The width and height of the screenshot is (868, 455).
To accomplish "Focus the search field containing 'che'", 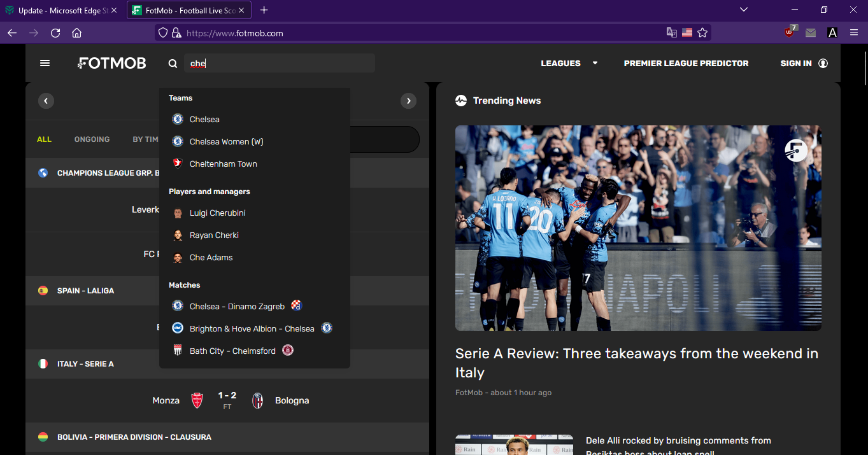I will 280,64.
